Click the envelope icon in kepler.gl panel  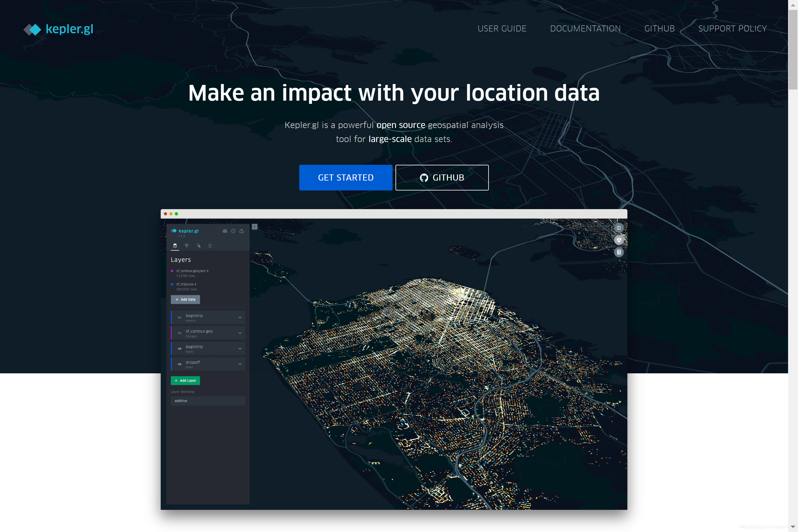coord(225,231)
